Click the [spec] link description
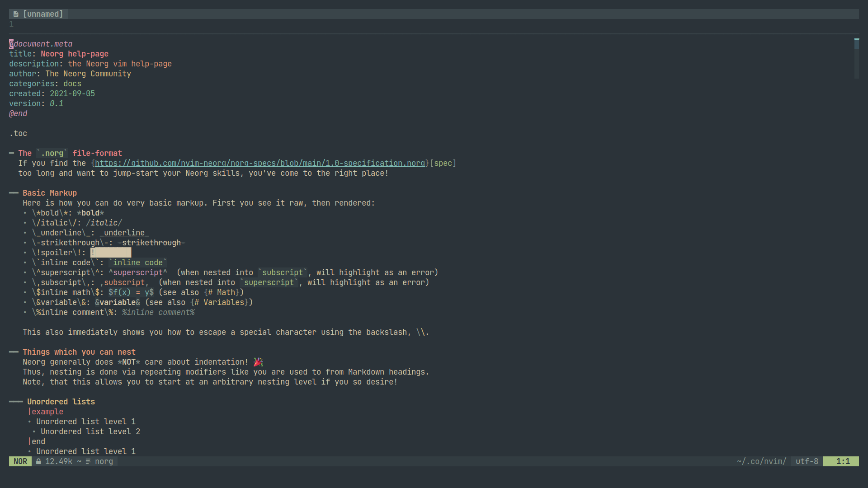This screenshot has width=868, height=488. 443,163
